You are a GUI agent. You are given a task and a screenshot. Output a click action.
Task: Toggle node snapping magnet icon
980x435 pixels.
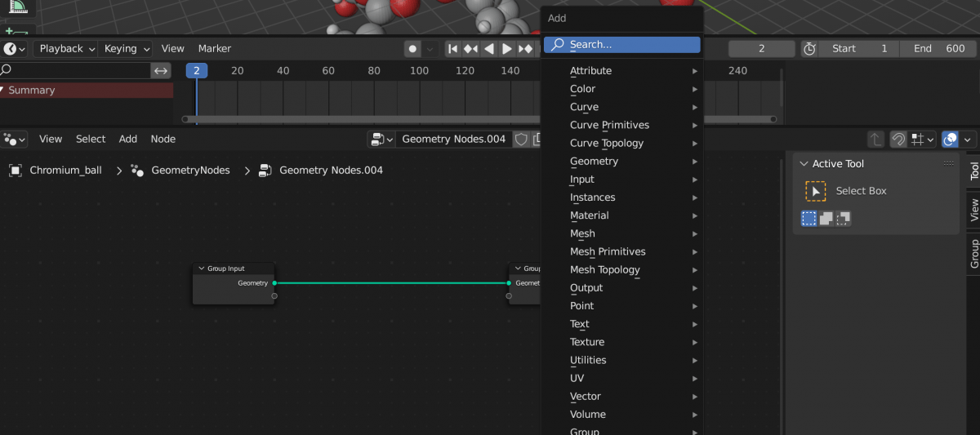coord(898,140)
